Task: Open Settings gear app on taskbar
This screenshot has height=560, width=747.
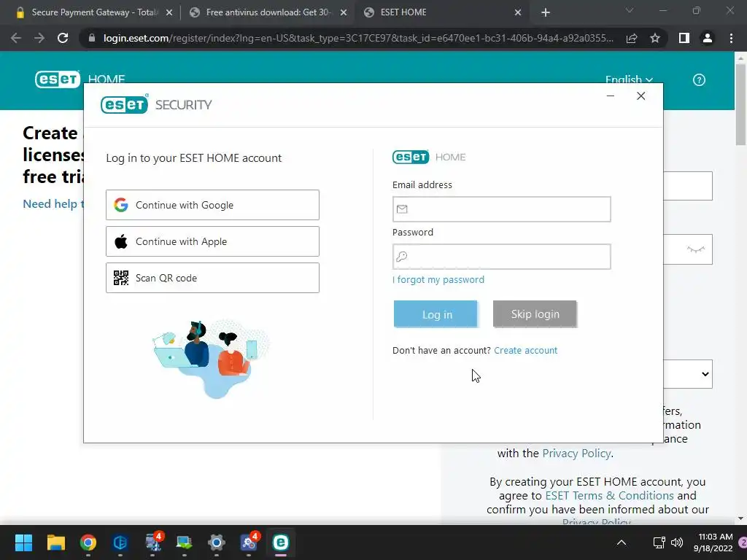Action: pos(216,542)
